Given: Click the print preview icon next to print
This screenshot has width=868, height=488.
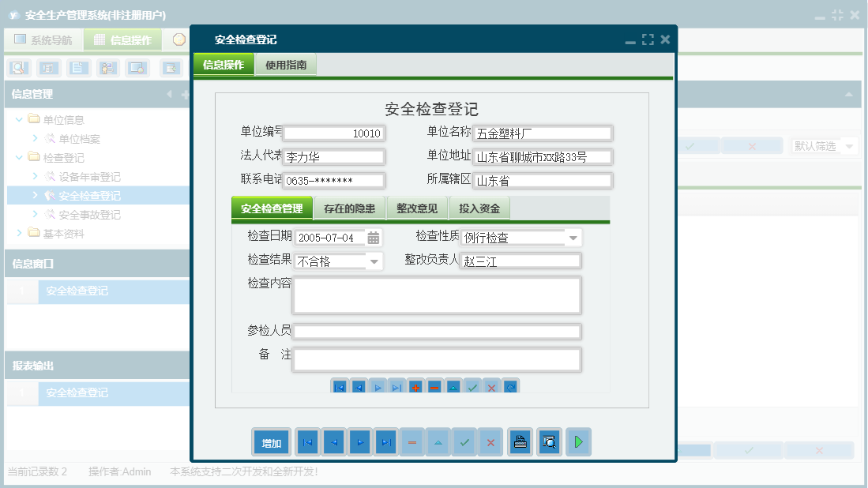Looking at the screenshot, I should coord(549,441).
